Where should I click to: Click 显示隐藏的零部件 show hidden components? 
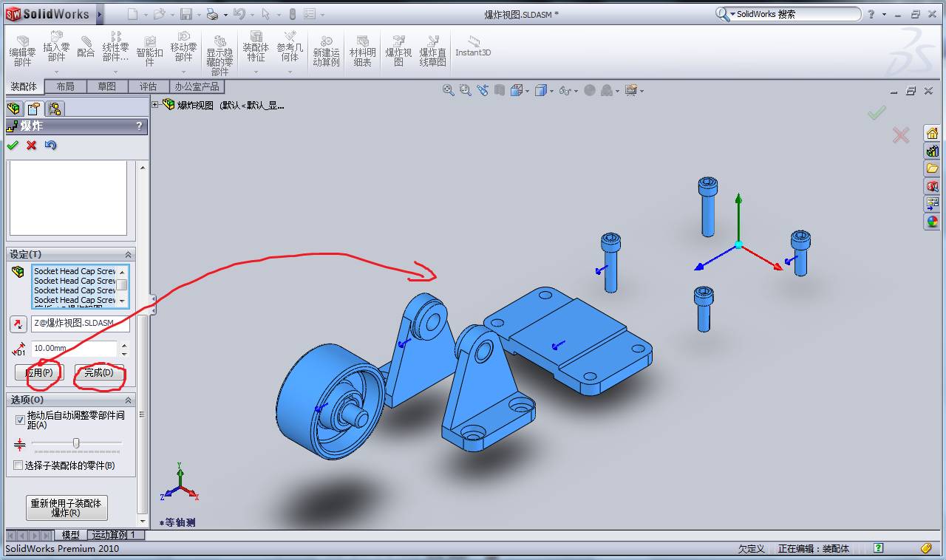pos(220,54)
